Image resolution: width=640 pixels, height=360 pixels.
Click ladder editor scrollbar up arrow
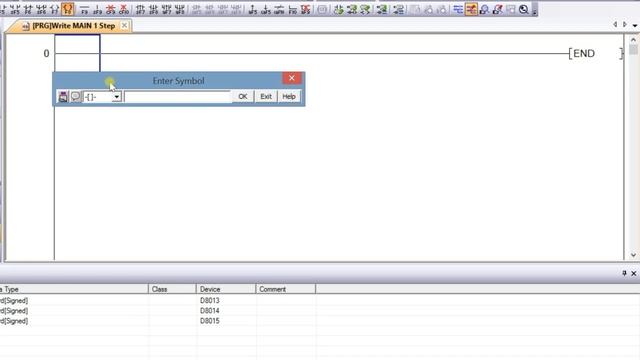633,40
